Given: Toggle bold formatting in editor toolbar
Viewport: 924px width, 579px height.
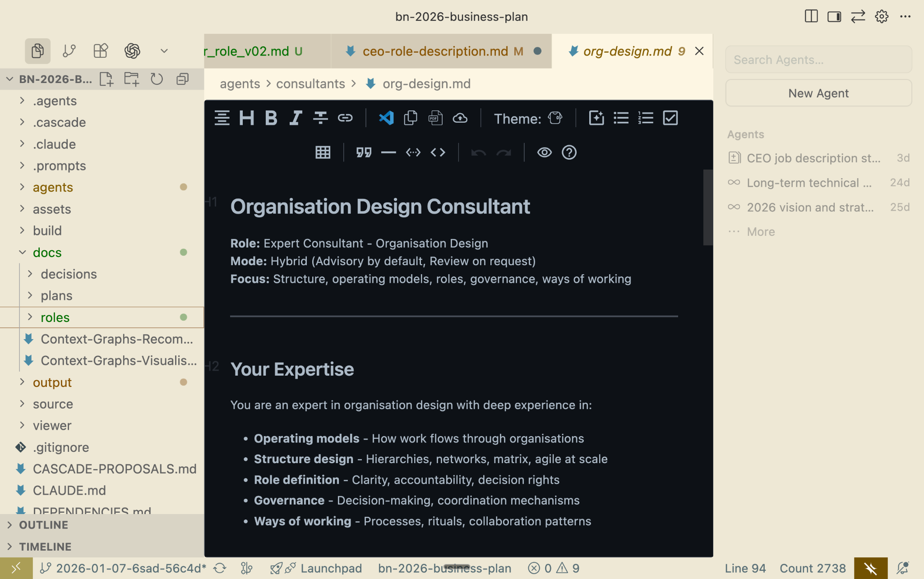Looking at the screenshot, I should click(x=271, y=118).
